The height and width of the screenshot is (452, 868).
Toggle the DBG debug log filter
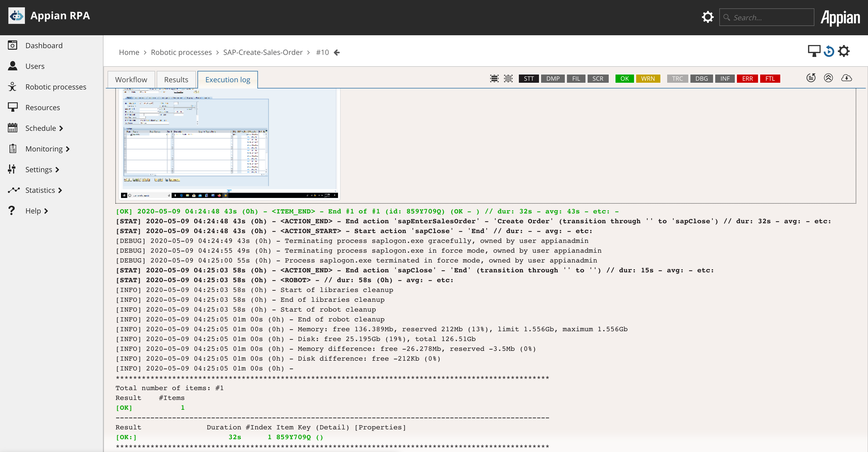702,78
